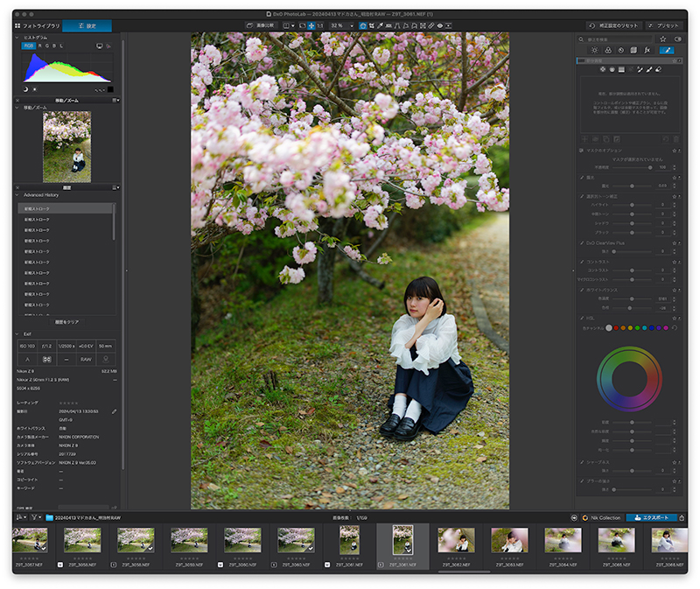This screenshot has height=589, width=700.
Task: Open the Local adjustments brush tab
Action: [x=667, y=51]
